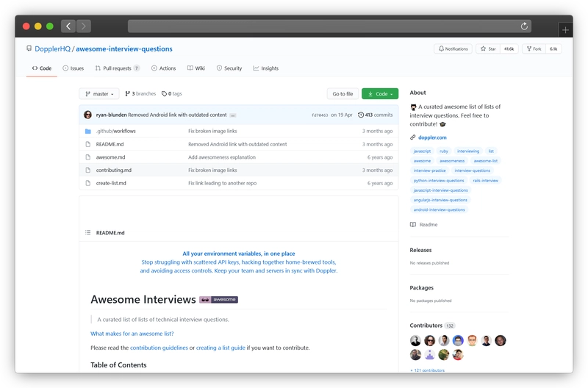Switch to the Issues tab

point(73,68)
